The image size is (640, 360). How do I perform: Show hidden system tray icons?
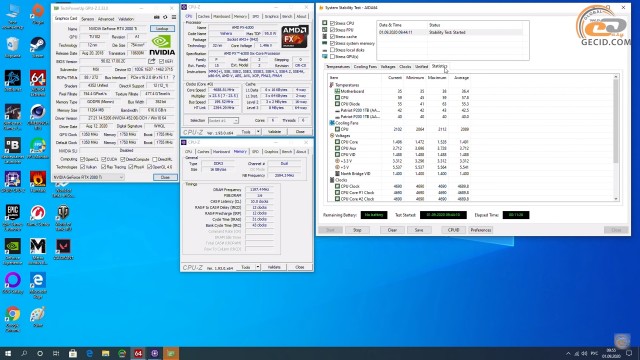point(568,353)
